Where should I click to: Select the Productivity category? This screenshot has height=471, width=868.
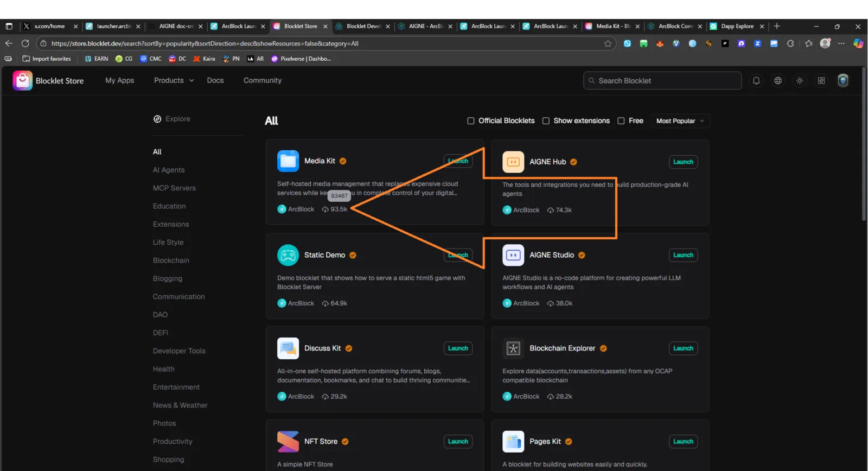173,442
